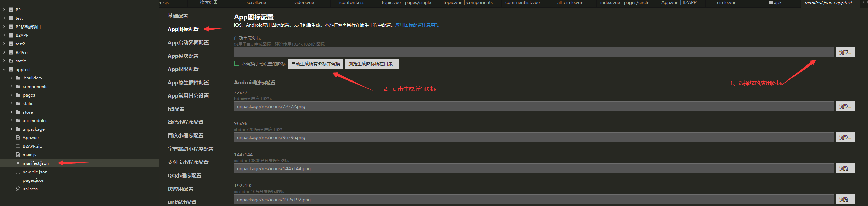Click the pages.json file icon
The image size is (868, 206).
click(x=18, y=180)
